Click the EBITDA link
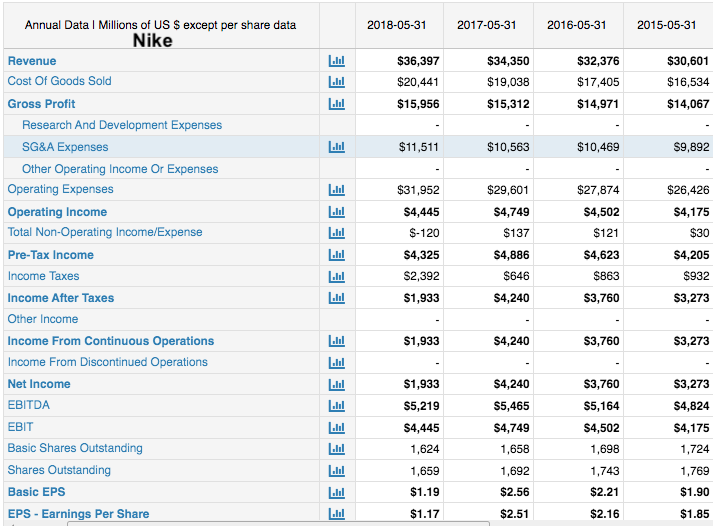This screenshot has height=526, width=713. pyautogui.click(x=29, y=405)
